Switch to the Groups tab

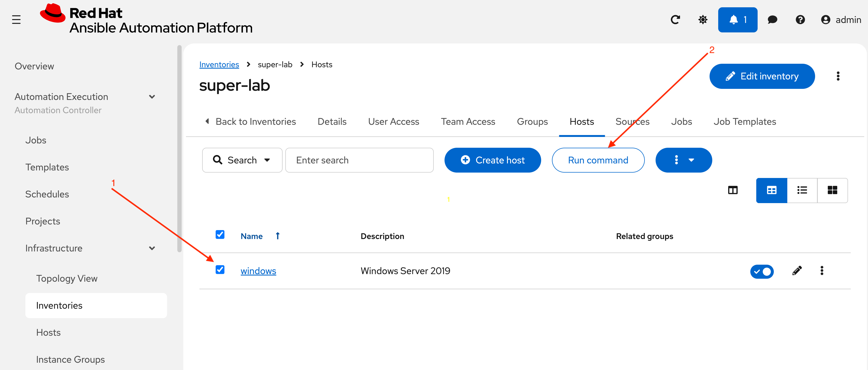click(532, 122)
